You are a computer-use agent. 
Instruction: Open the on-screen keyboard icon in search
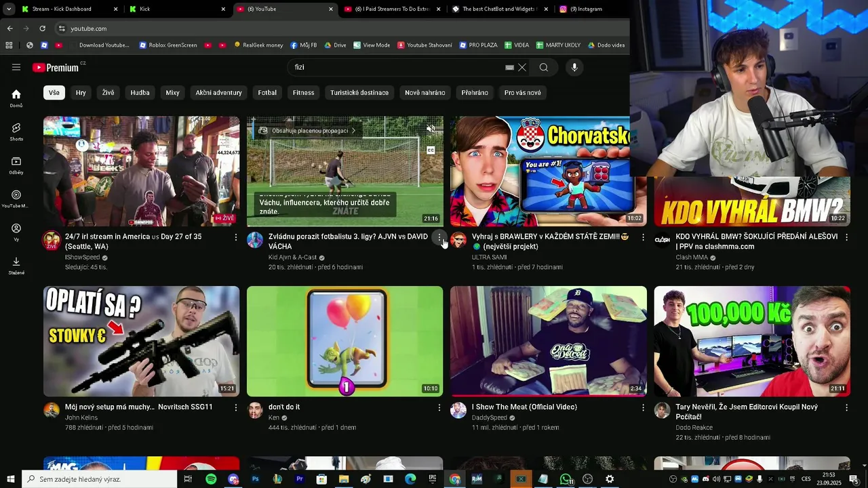click(509, 67)
